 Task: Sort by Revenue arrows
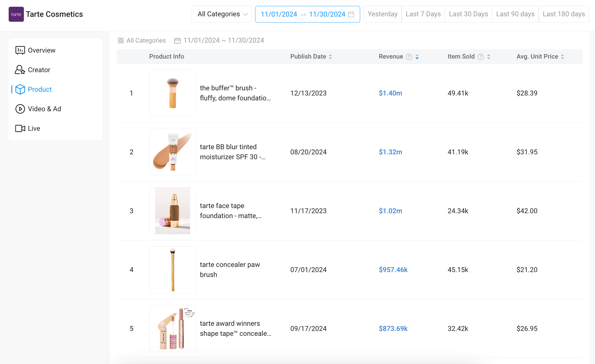pyautogui.click(x=417, y=57)
